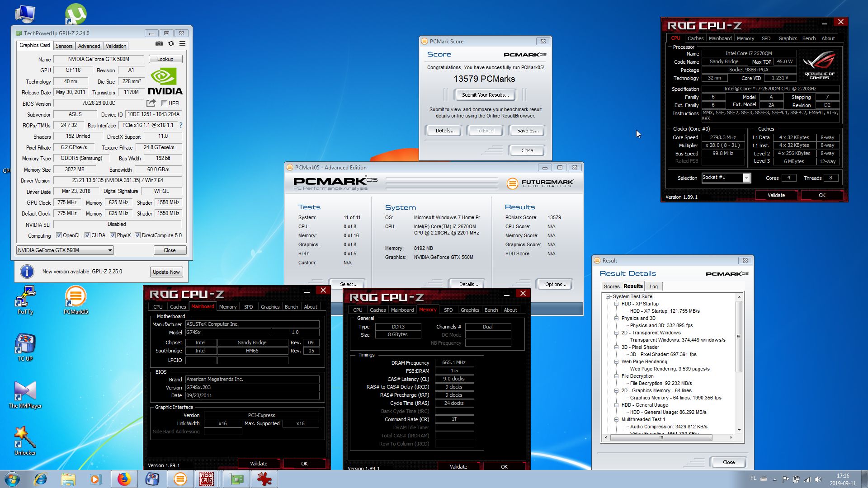Click the Result tree scroll-down arrow
The height and width of the screenshot is (488, 868).
739,430
